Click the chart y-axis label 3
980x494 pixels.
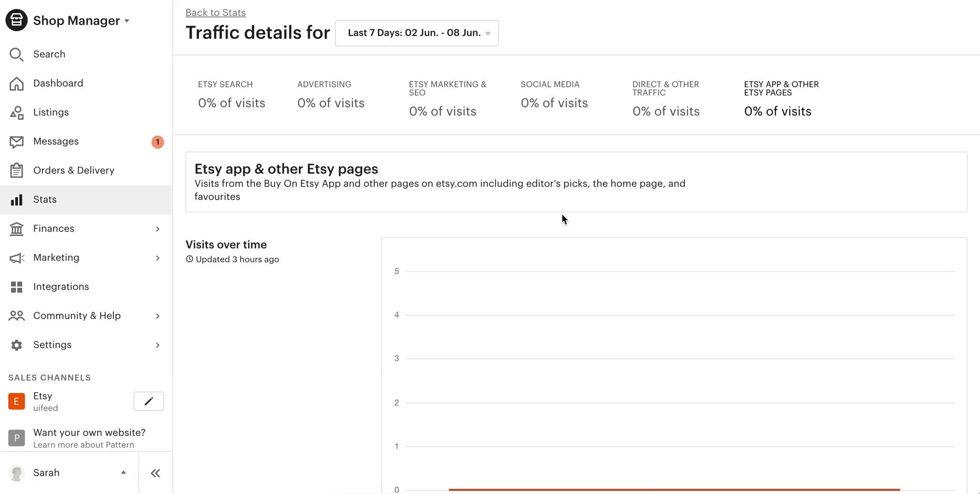click(x=397, y=358)
